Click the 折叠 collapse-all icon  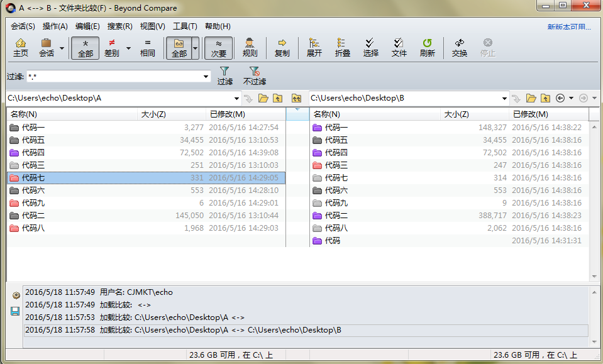342,48
